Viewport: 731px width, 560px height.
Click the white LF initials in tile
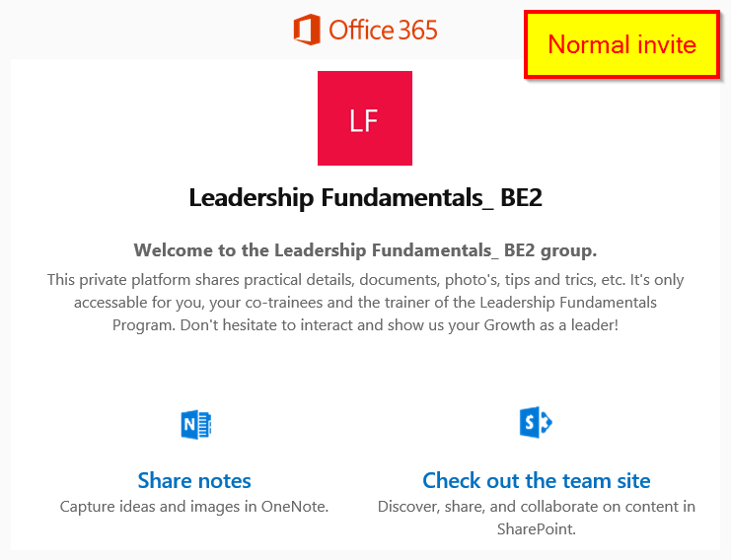tap(364, 120)
